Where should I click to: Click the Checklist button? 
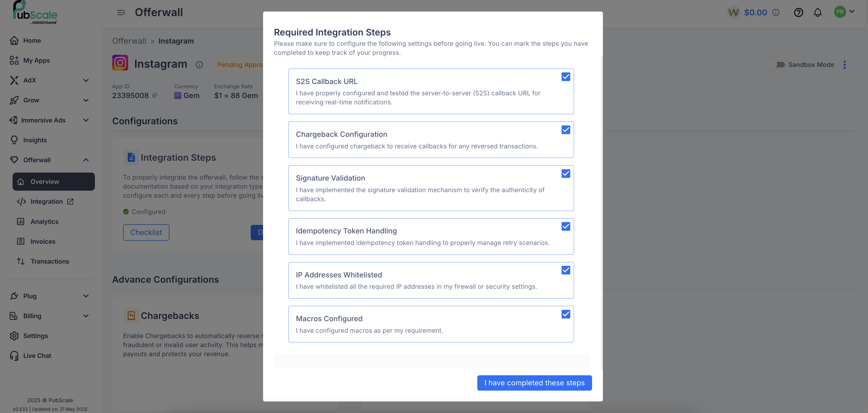coord(146,232)
